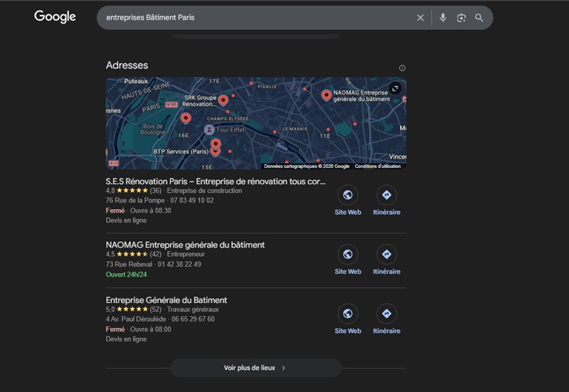Click Entreprise de construction category text
The image size is (569, 392).
(x=204, y=191)
